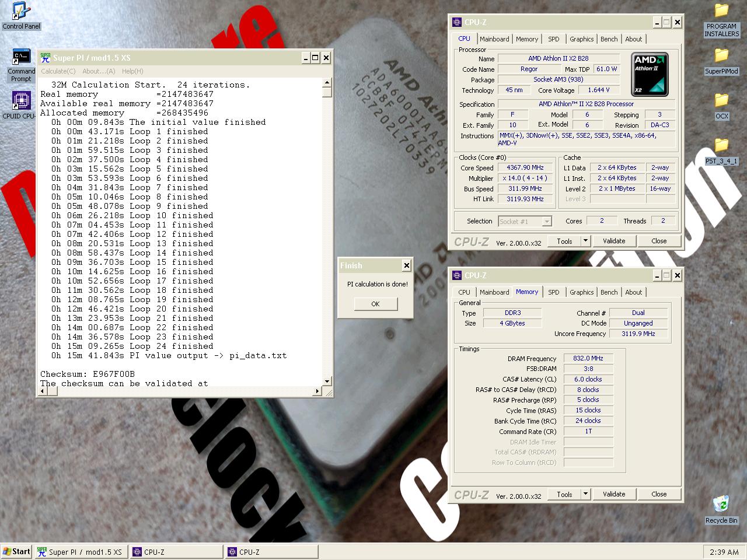The width and height of the screenshot is (747, 560).
Task: Click the Checksum: E967F00B line
Action: [88, 374]
